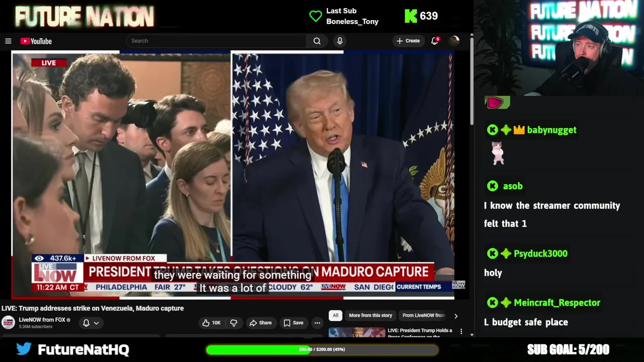The width and height of the screenshot is (644, 362).
Task: Click the Kick logo beside 639
Action: pyautogui.click(x=411, y=16)
